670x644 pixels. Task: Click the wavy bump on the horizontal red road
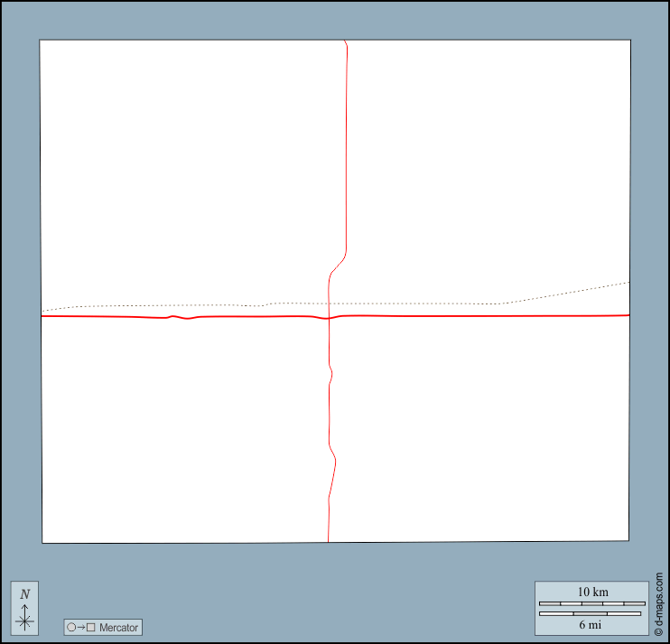(179, 317)
